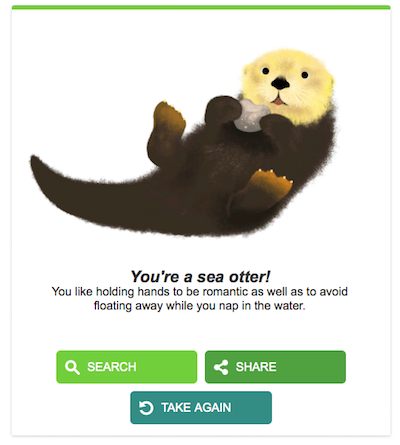Click the otter's fluffy yellow head
This screenshot has width=400, height=445.
(x=287, y=85)
